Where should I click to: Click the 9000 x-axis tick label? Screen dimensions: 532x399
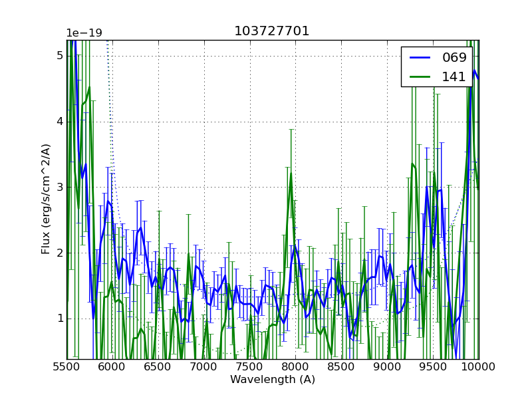click(387, 367)
